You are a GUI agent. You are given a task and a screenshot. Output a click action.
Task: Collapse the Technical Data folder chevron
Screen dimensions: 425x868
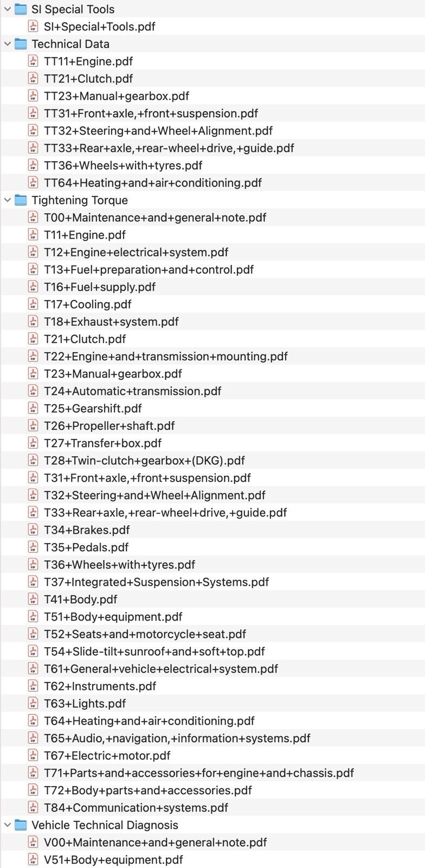point(8,44)
